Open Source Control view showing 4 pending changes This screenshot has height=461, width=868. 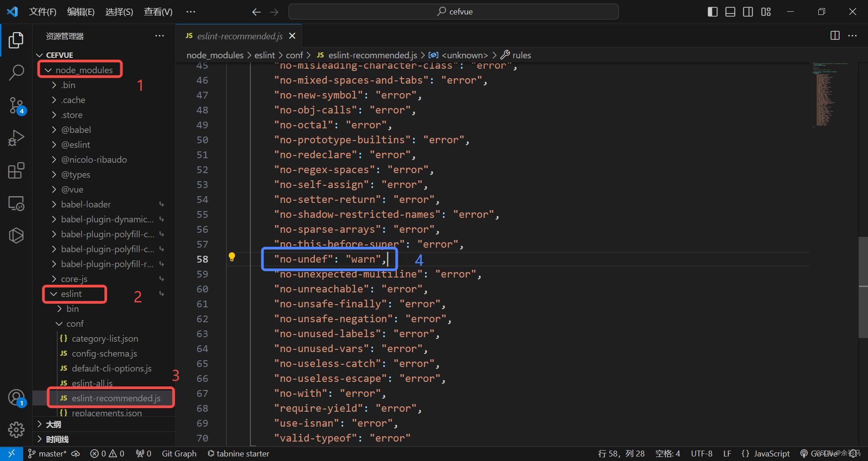pos(16,105)
